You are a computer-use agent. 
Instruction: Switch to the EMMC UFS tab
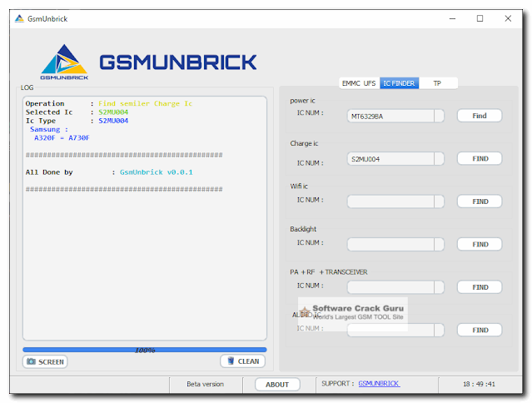click(359, 83)
